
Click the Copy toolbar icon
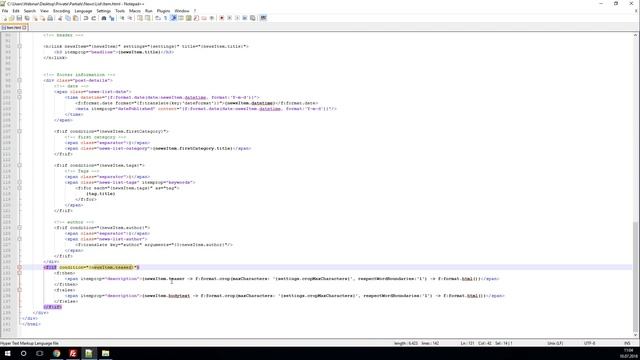pyautogui.click(x=68, y=18)
